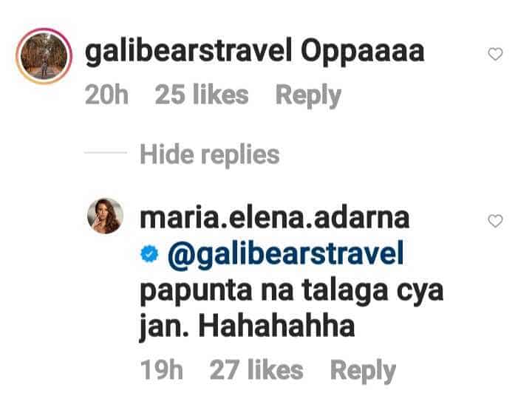This screenshot has width=532, height=407.
Task: Open galibearstravel's profile picture
Action: click(x=44, y=56)
